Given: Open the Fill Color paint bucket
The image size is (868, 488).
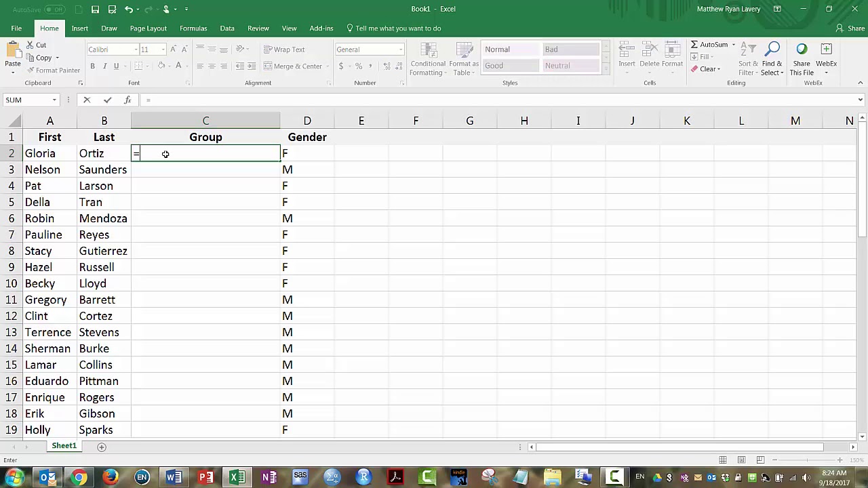Looking at the screenshot, I should pyautogui.click(x=161, y=66).
